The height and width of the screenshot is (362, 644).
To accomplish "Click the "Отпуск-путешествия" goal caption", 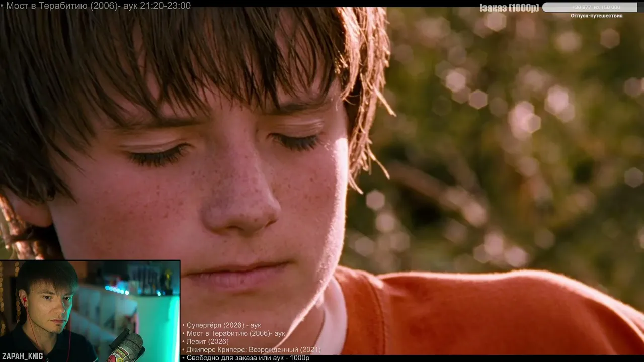I will tap(596, 16).
